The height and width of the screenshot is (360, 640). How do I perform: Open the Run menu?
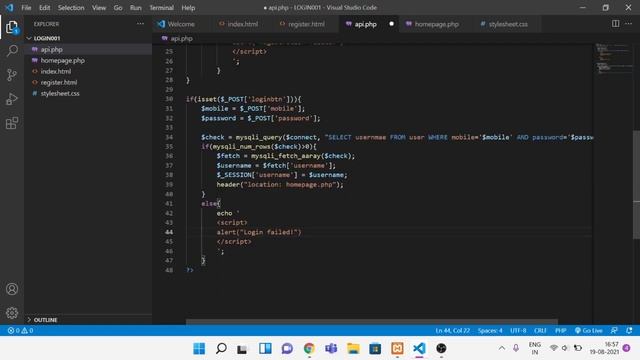click(x=136, y=7)
